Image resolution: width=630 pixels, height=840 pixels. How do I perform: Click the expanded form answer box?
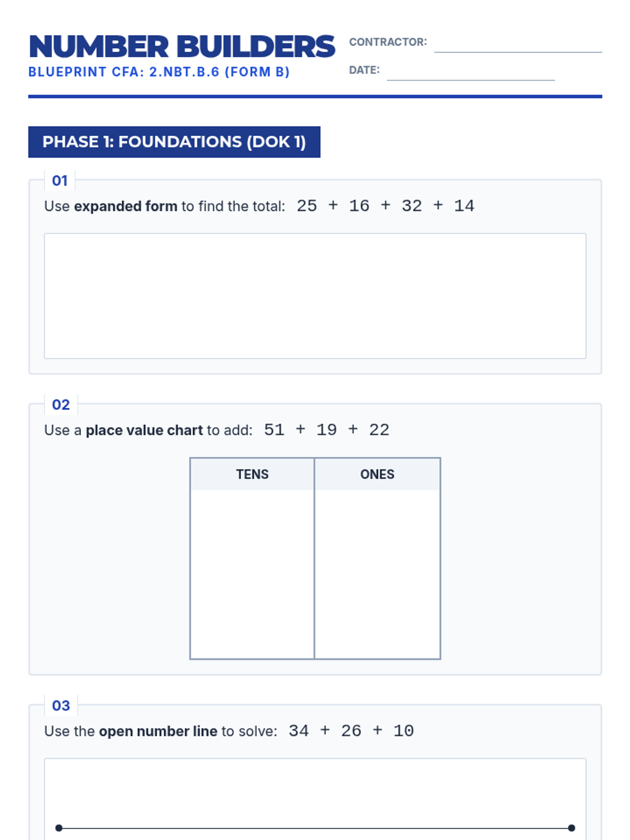pos(315,296)
